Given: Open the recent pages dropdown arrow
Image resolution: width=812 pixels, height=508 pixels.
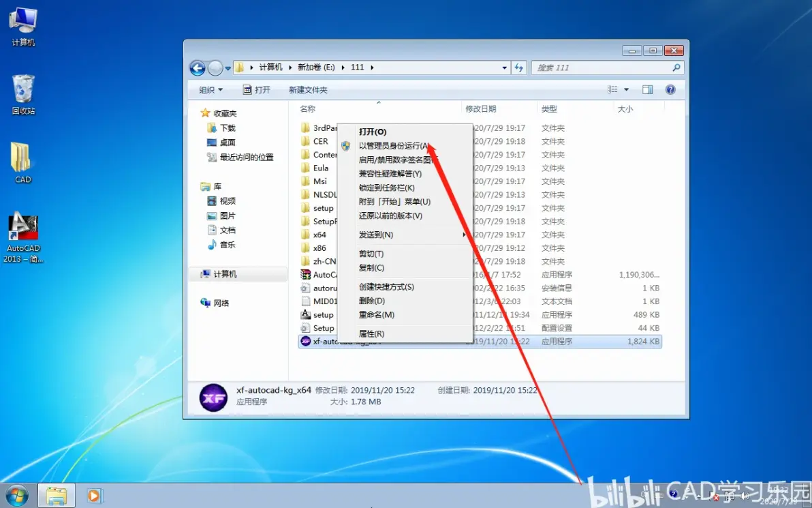Looking at the screenshot, I should [x=228, y=68].
